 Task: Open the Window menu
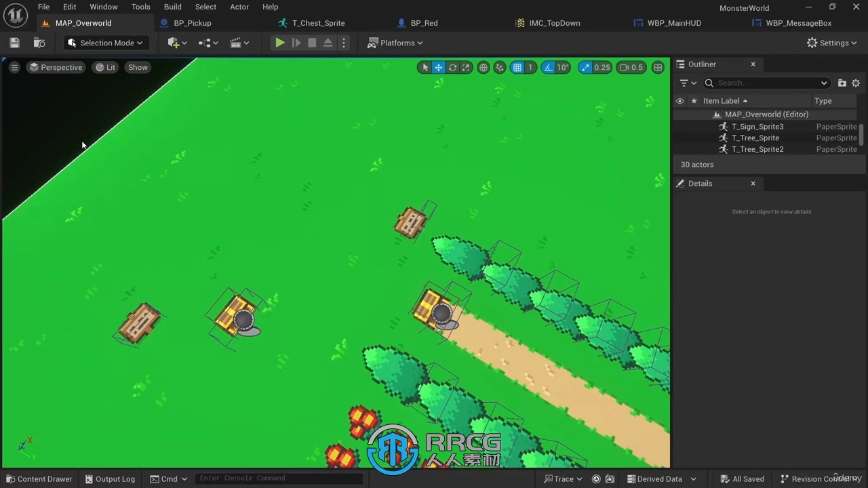tap(104, 7)
